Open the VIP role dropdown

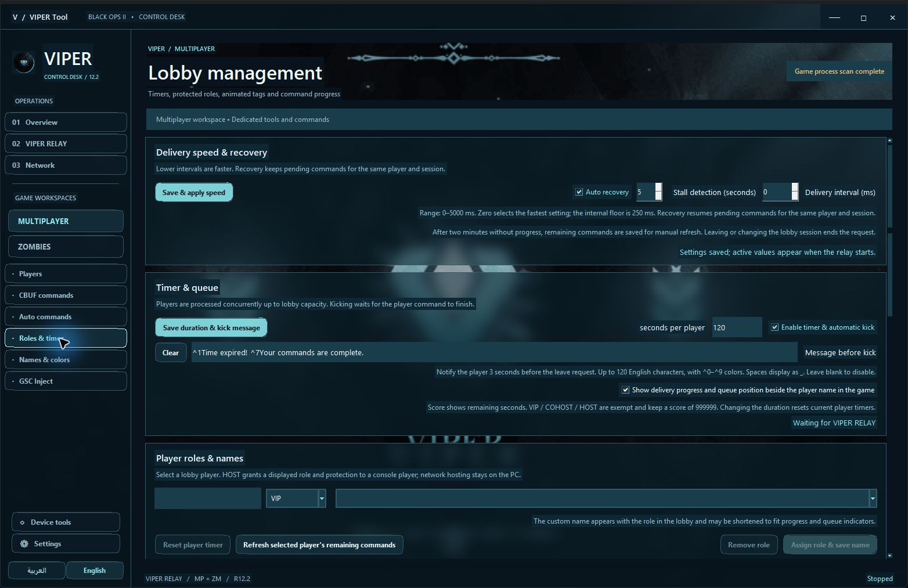pyautogui.click(x=296, y=498)
